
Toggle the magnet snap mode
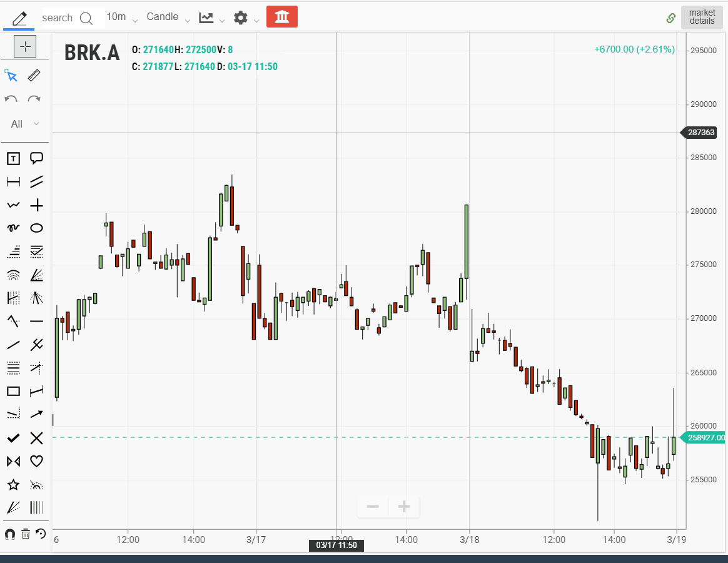(x=10, y=534)
